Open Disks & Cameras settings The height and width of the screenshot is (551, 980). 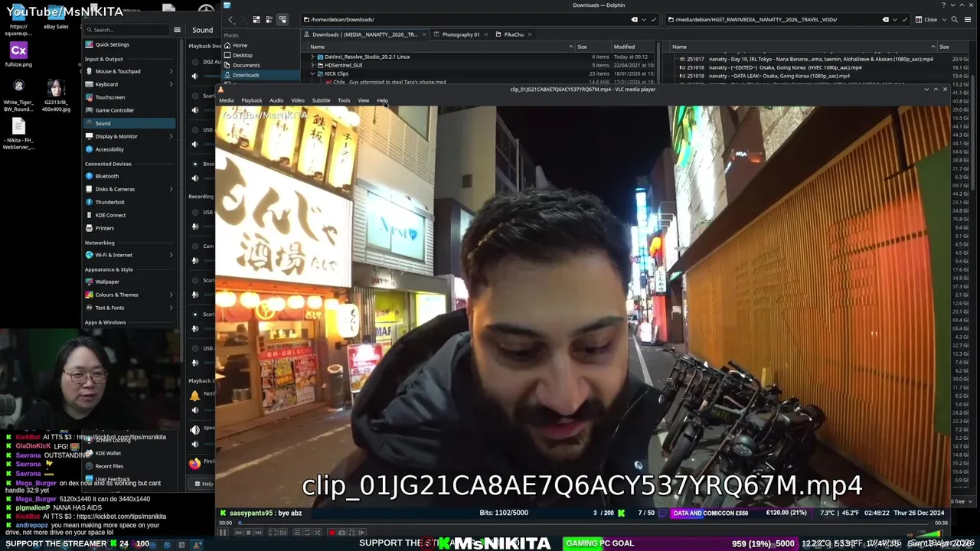[129, 189]
